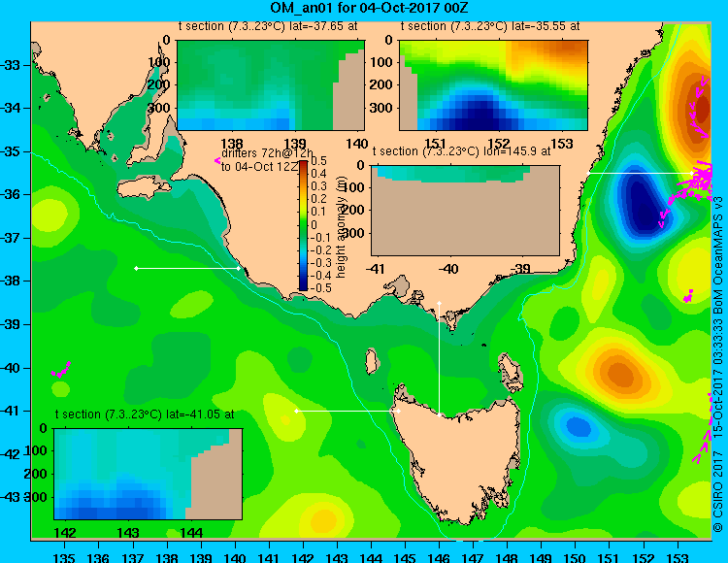Click the "to 04-Oct 12Z" legend line
728x563 pixels.
click(259, 167)
